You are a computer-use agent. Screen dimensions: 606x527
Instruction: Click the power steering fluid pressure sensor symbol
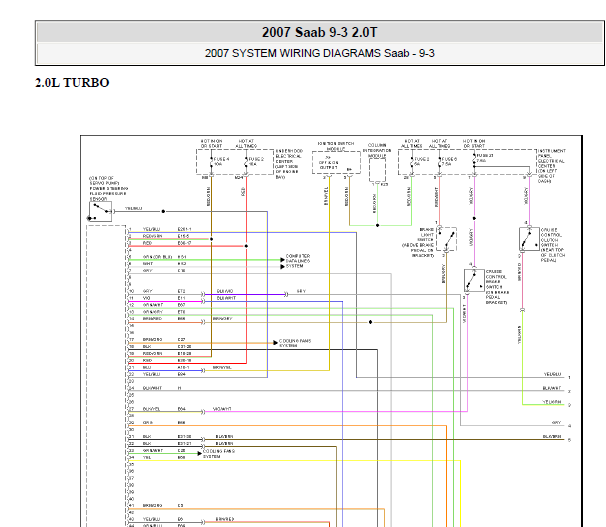coord(100,211)
